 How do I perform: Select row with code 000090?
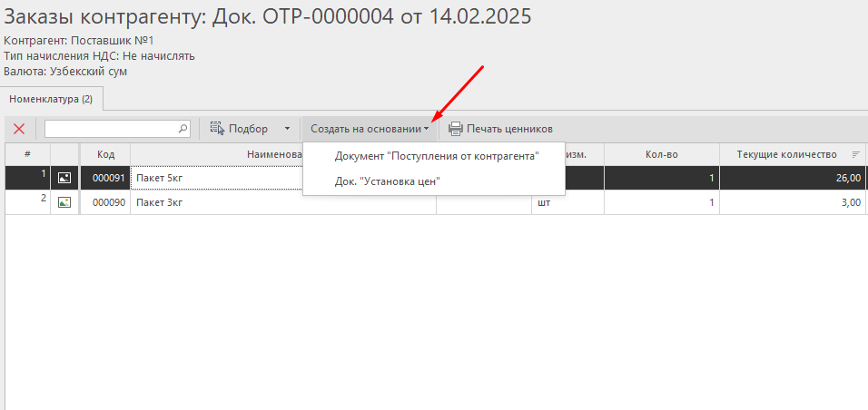(x=106, y=202)
